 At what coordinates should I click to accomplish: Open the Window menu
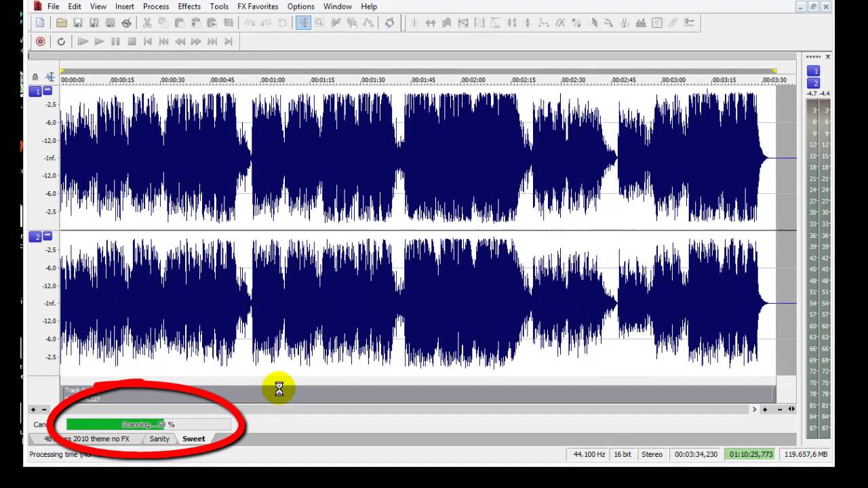(x=337, y=6)
